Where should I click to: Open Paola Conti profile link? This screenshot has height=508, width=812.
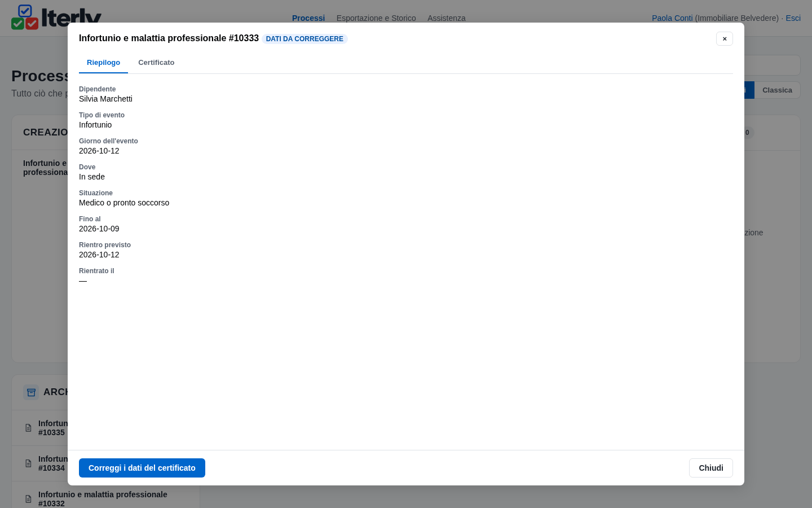click(672, 18)
